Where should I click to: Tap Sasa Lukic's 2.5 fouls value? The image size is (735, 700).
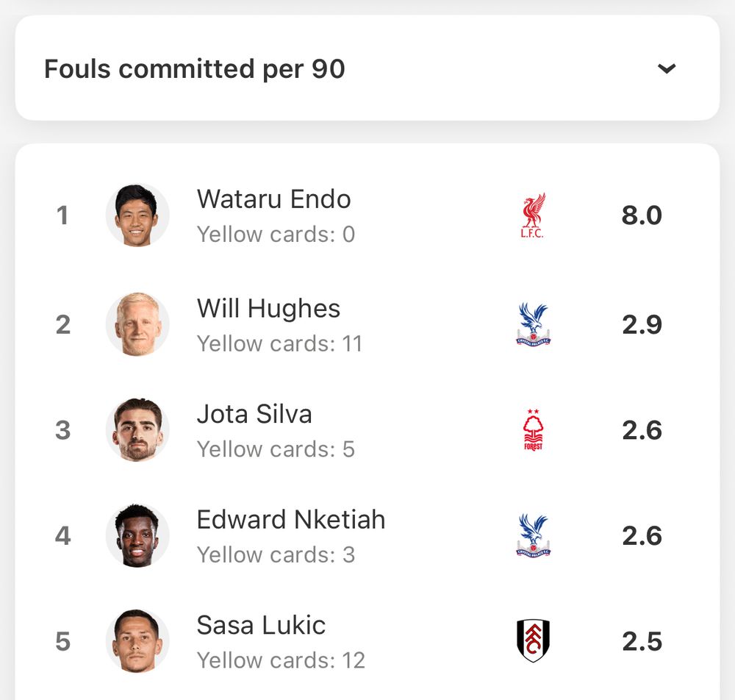tap(642, 641)
